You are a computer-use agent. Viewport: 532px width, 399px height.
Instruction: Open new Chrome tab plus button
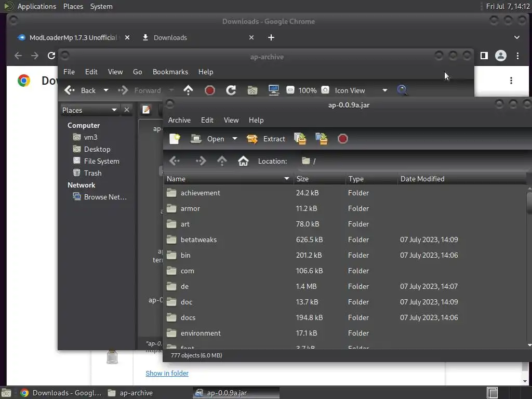(271, 37)
